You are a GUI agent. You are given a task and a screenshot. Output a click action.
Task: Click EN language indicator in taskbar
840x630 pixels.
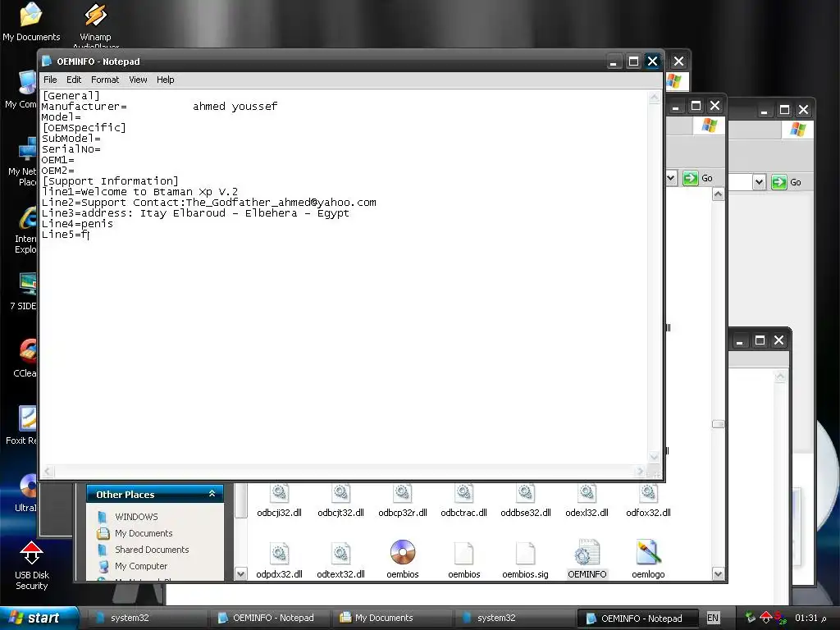(713, 618)
